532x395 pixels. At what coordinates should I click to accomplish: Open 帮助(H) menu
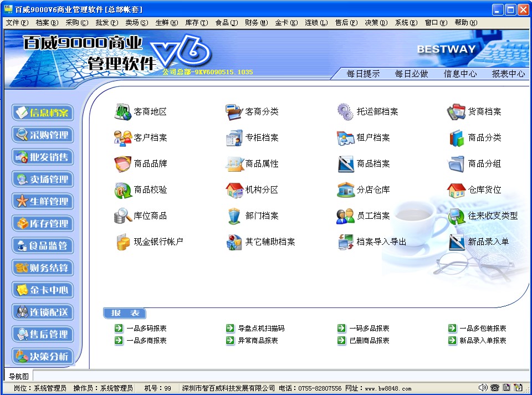point(466,23)
